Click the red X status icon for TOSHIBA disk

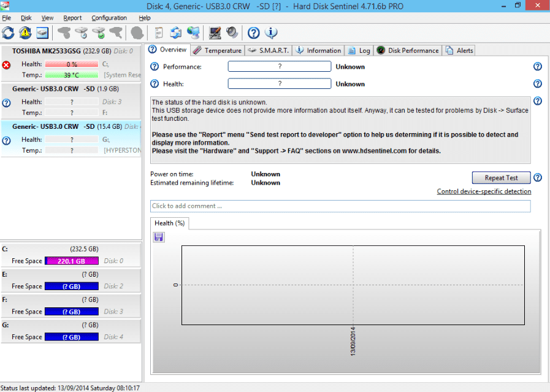click(6, 65)
